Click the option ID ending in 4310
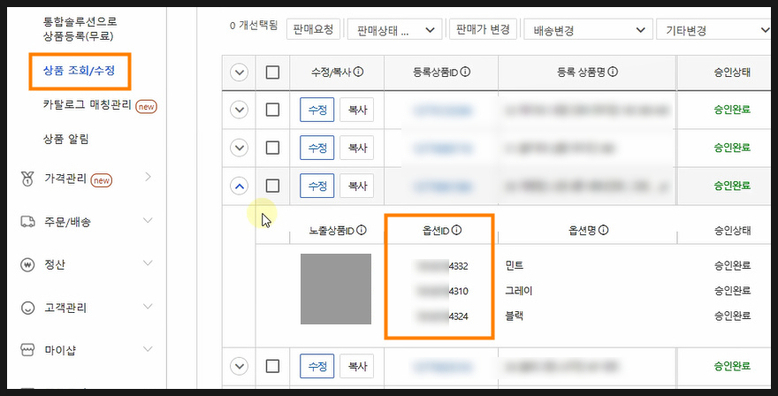 [443, 291]
